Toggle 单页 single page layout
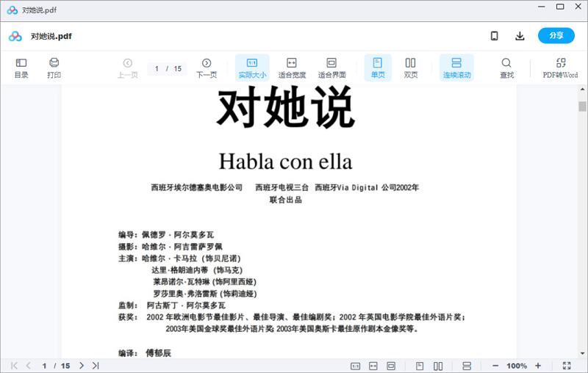 378,68
